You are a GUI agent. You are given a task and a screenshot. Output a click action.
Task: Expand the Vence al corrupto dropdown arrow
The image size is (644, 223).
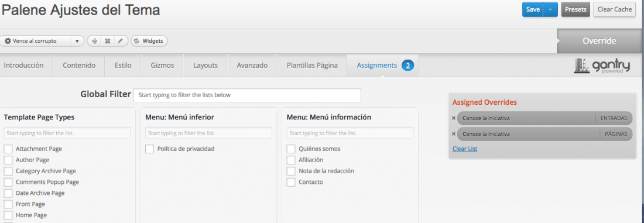(77, 41)
